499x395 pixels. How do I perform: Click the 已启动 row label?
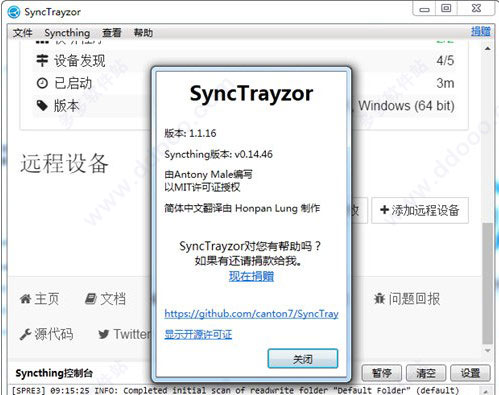(73, 83)
